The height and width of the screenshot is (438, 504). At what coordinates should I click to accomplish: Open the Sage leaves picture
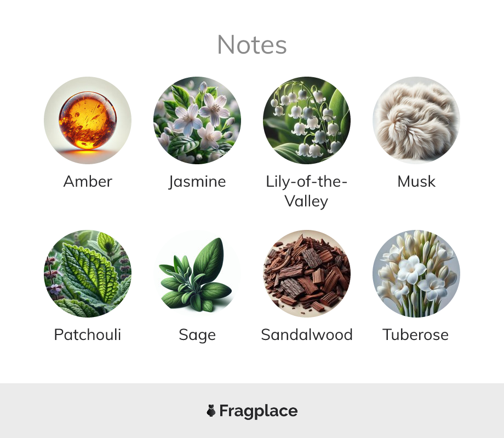click(197, 273)
